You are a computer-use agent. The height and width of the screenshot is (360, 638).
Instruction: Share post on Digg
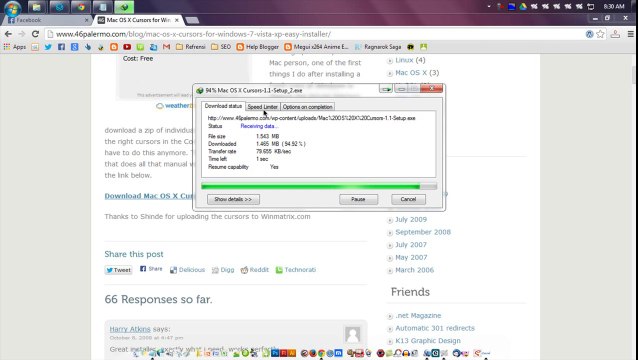click(223, 270)
